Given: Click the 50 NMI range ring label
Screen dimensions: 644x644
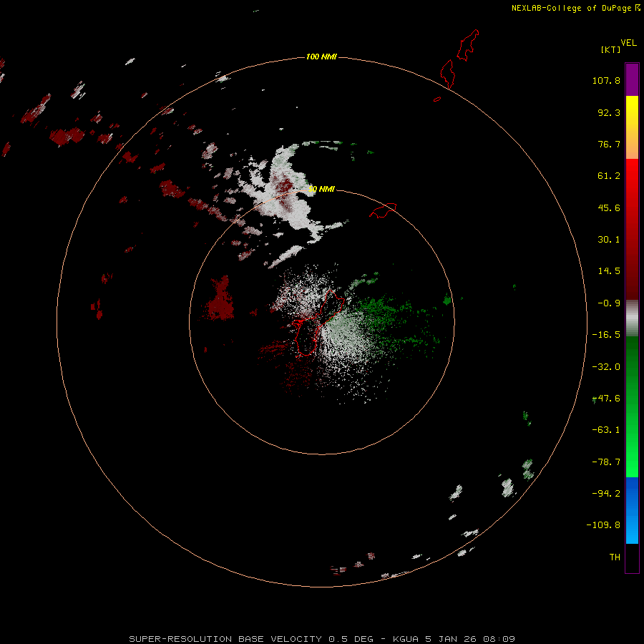Looking at the screenshot, I should [321, 189].
